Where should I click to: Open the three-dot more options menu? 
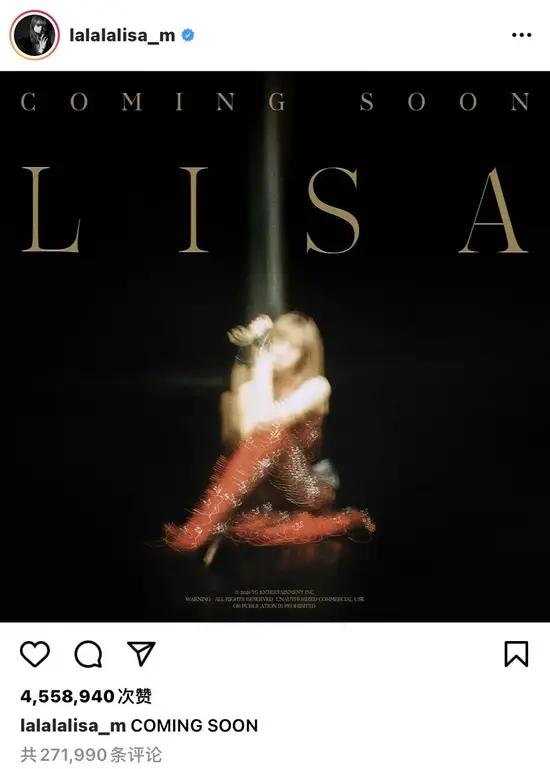click(x=521, y=35)
